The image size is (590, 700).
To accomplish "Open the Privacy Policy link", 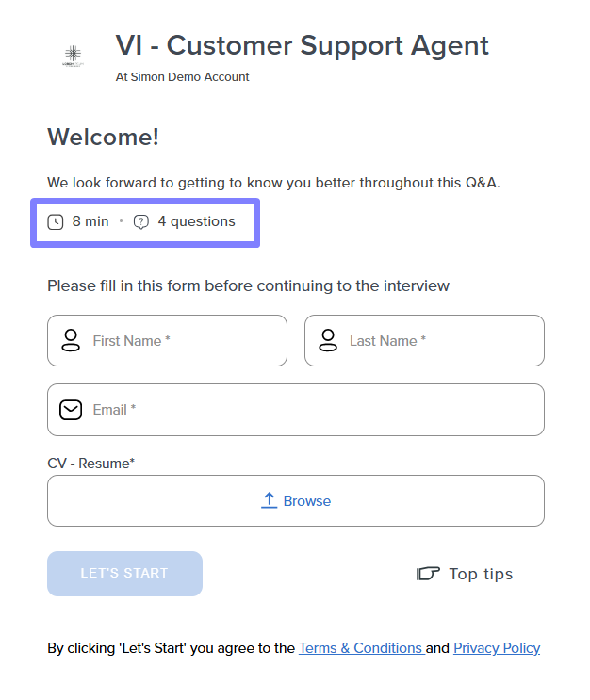I will [x=497, y=648].
